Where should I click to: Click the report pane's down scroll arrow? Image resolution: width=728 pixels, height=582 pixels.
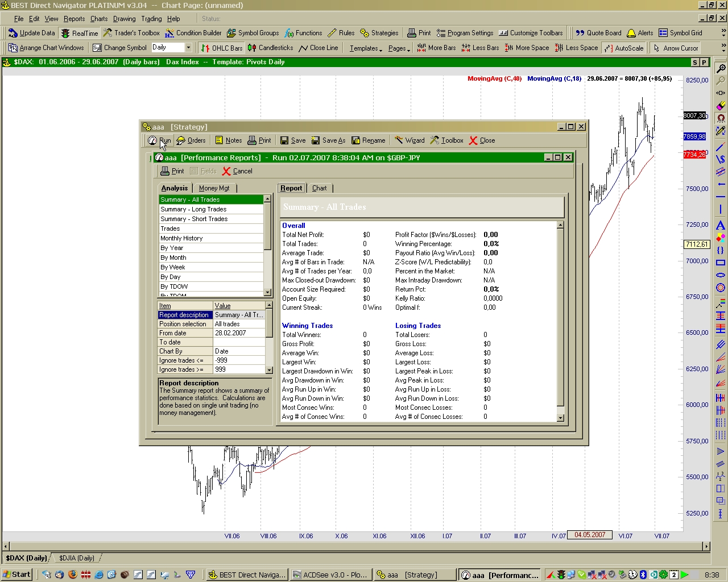click(560, 418)
